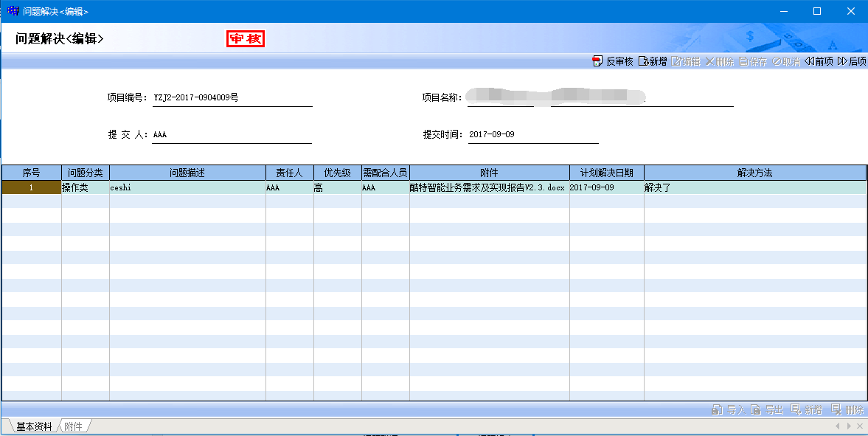Switch to the 附件 tab

[74, 426]
